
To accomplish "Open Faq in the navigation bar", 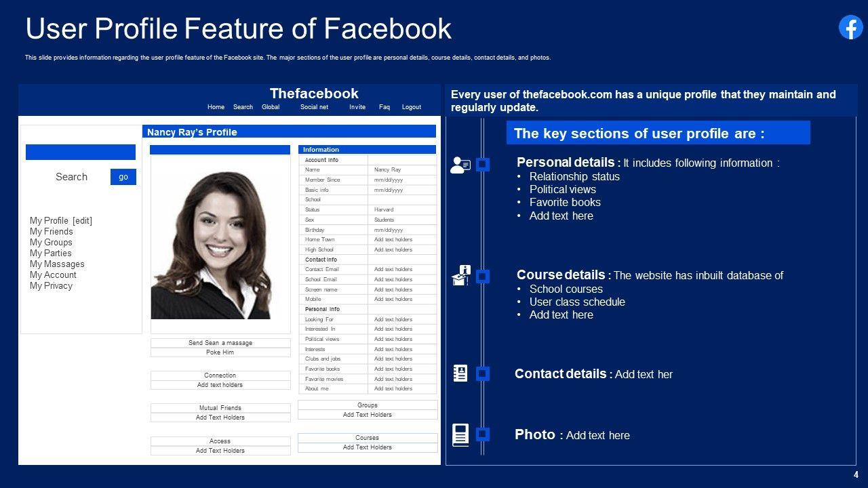I will tap(384, 107).
